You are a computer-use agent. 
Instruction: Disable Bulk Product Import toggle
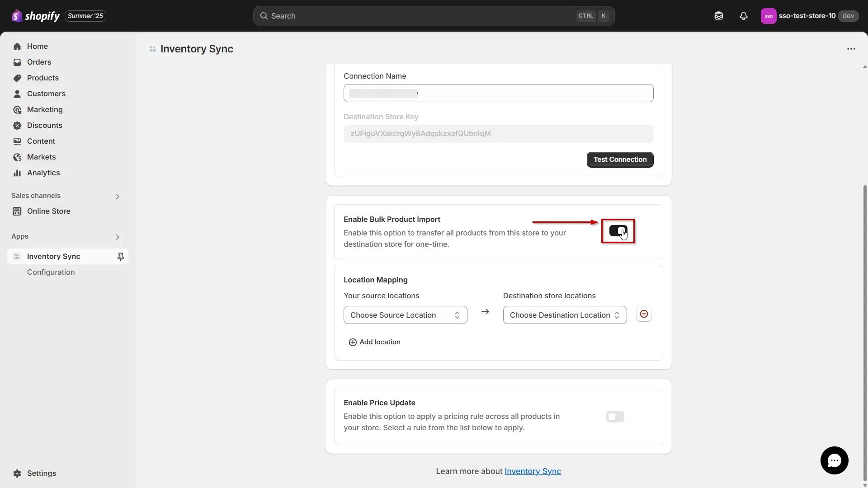tap(618, 231)
